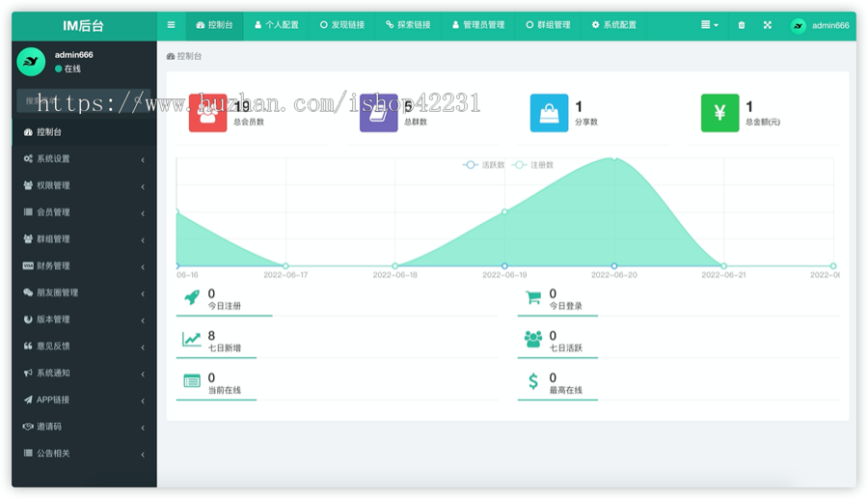Expand the 权限管理 chevron arrow
This screenshot has height=499, width=868.
click(143, 186)
